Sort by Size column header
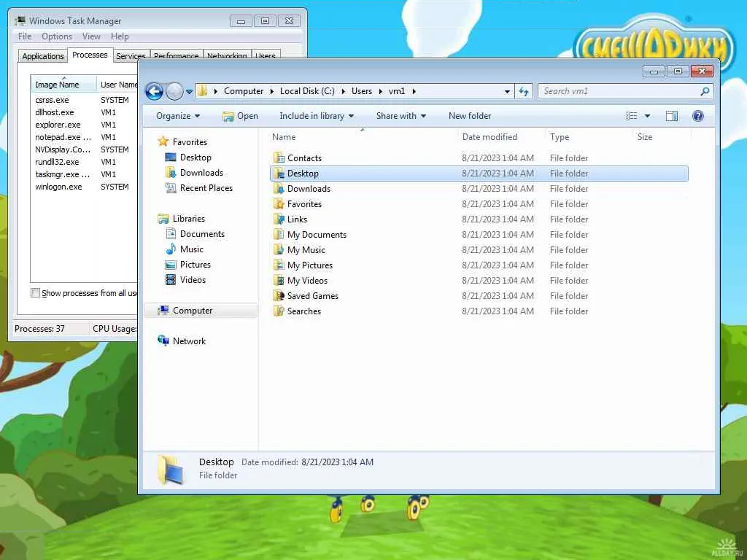This screenshot has width=747, height=560. [662, 136]
